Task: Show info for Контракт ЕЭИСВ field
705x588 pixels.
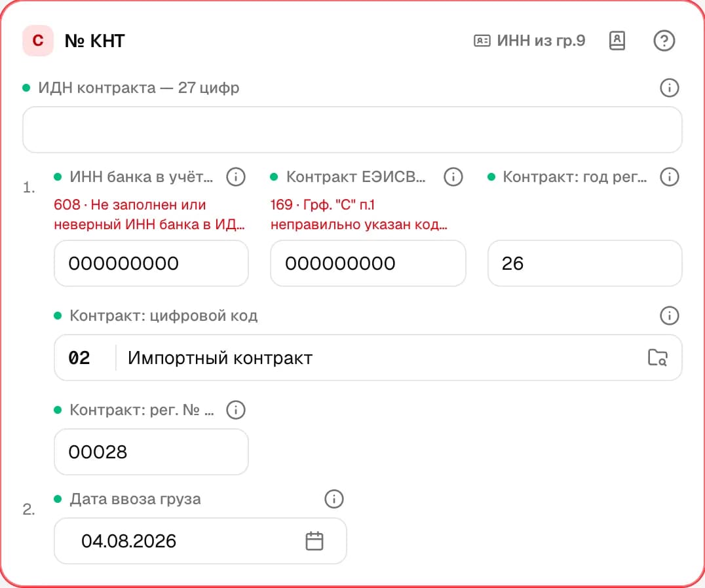Action: pyautogui.click(x=453, y=177)
